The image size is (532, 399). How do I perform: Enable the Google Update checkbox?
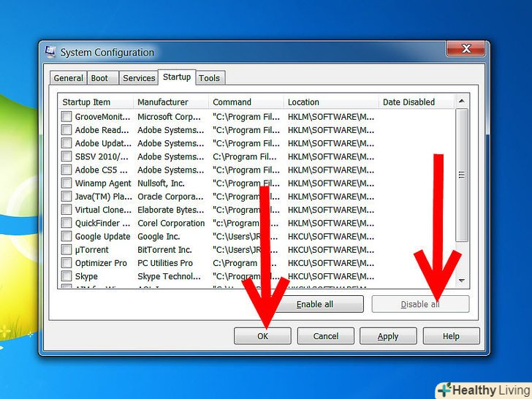[x=66, y=236]
